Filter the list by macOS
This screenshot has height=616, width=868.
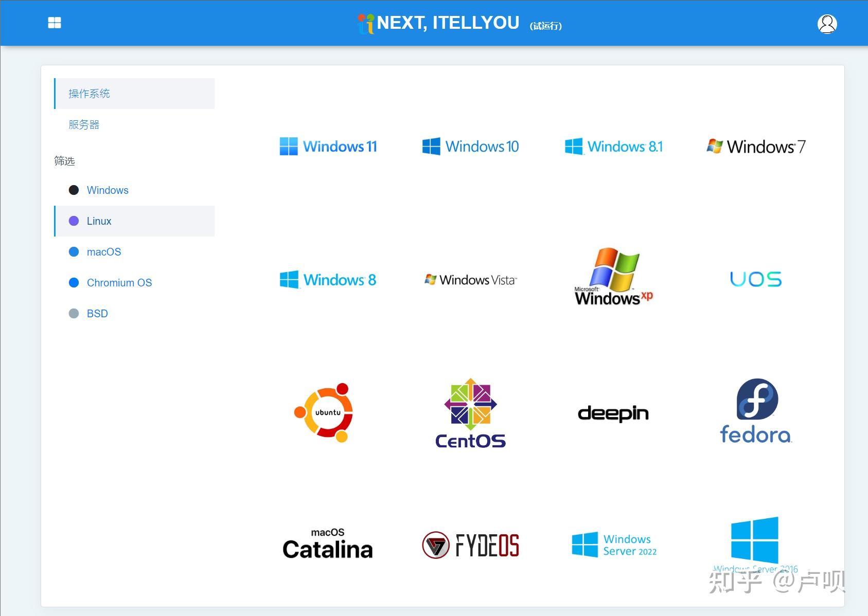[x=134, y=252]
